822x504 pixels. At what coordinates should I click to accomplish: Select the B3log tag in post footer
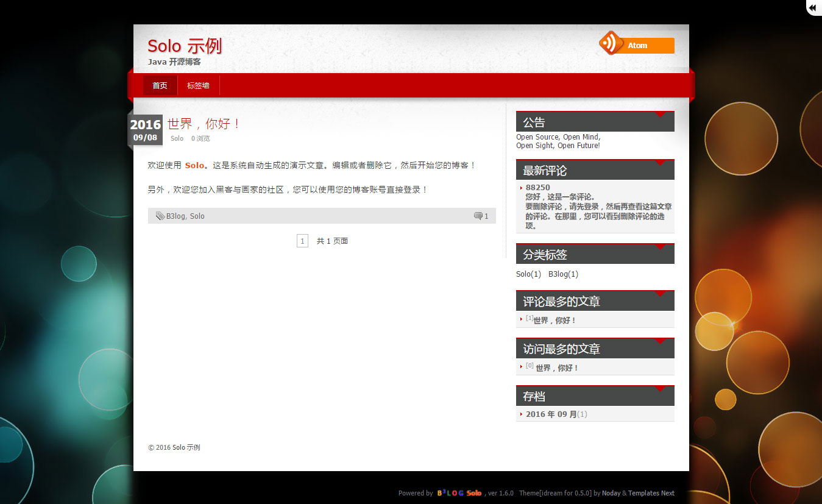click(x=175, y=216)
